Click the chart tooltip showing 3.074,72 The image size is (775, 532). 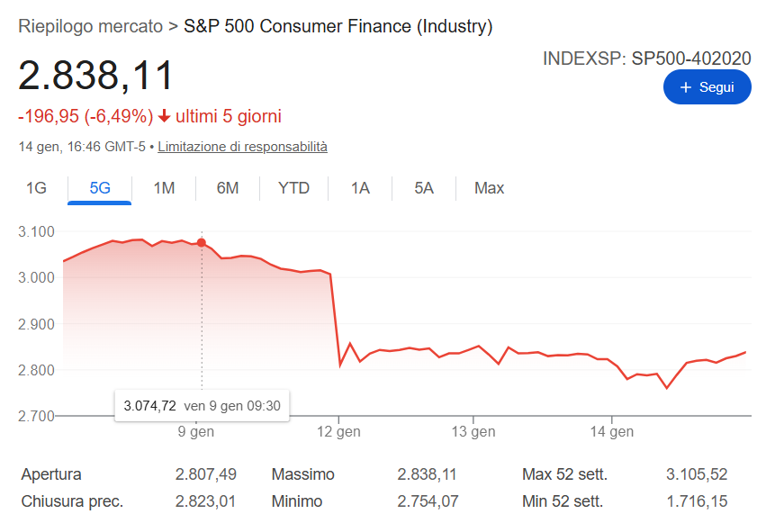203,406
